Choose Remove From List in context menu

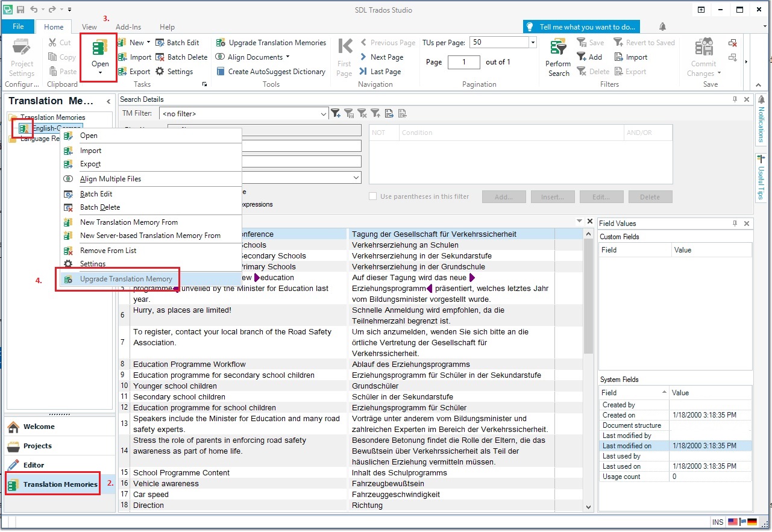[x=151, y=251]
